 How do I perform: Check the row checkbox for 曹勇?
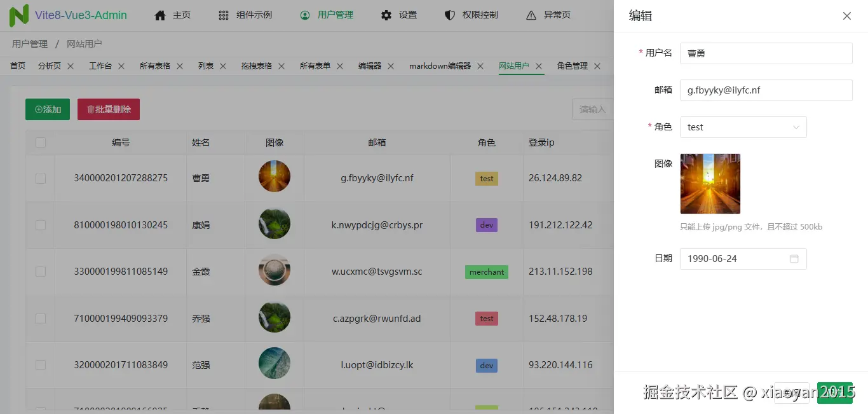[x=41, y=179]
